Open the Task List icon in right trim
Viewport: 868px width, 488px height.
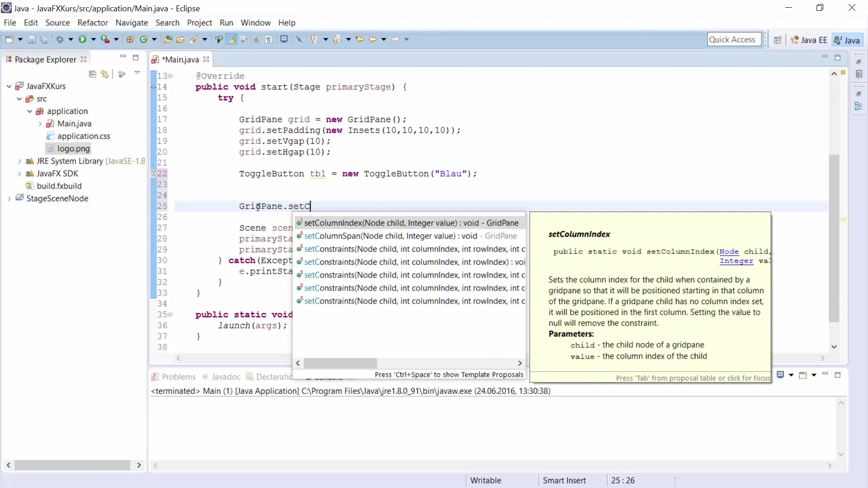pyautogui.click(x=859, y=74)
